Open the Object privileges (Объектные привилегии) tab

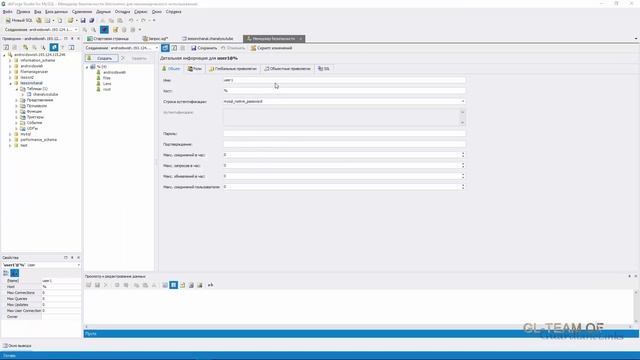[287, 69]
